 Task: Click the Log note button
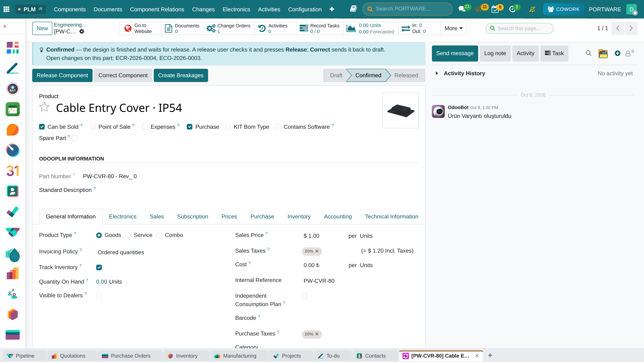[x=495, y=53]
